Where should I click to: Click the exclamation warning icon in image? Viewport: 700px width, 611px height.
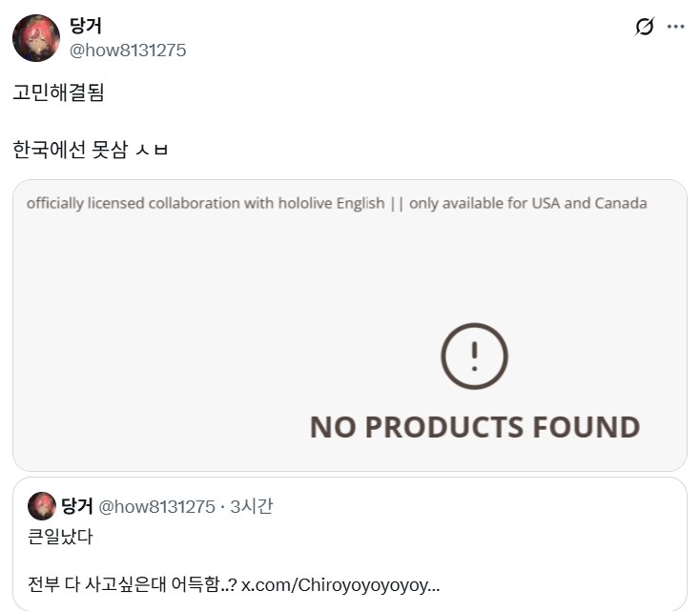coord(474,356)
